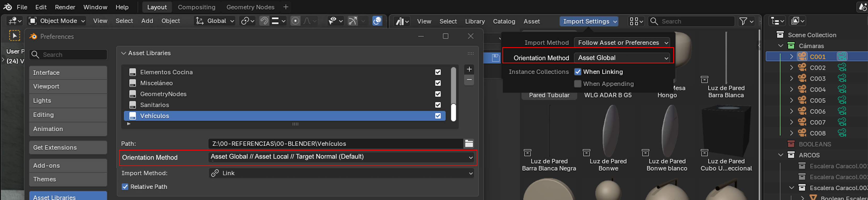Open the pivot point link menu
This screenshot has width=868, height=200.
pyautogui.click(x=247, y=21)
